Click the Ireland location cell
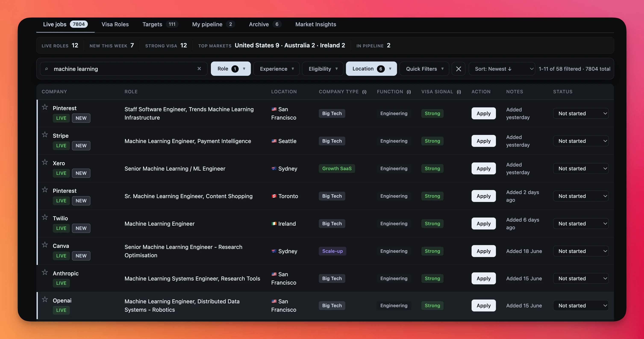 pos(284,224)
